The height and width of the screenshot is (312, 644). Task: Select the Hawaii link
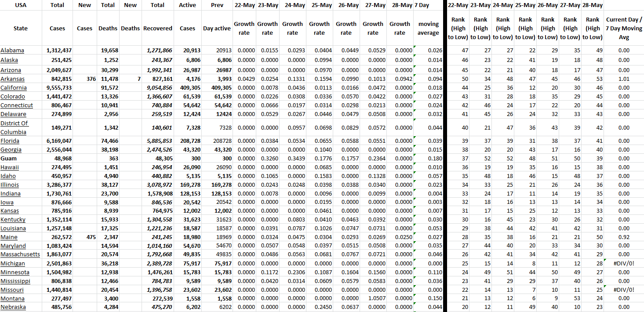tap(10, 167)
